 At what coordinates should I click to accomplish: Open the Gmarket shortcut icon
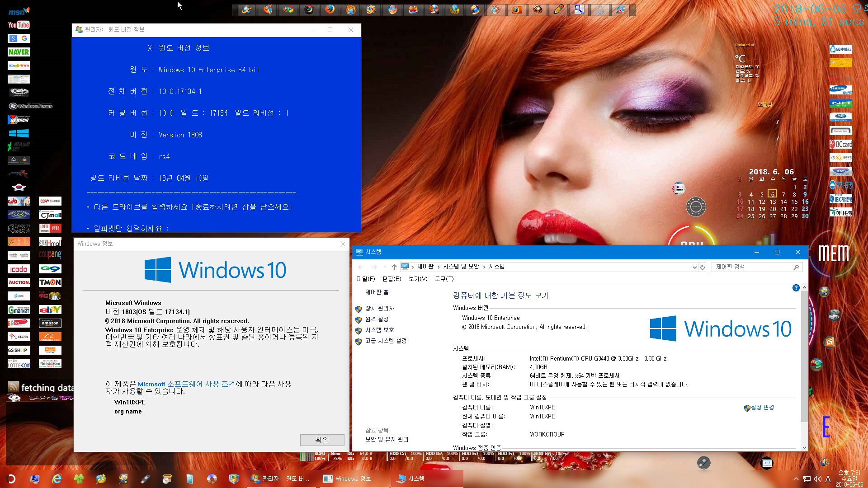pos(19,310)
